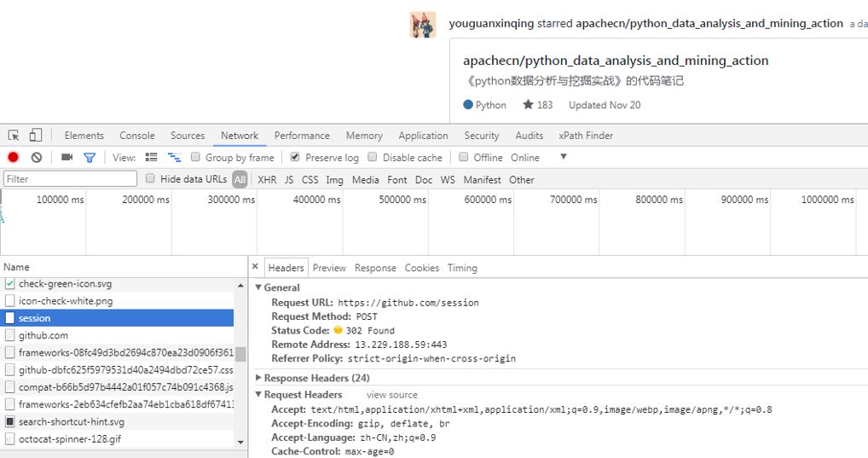
Task: Filter requests by Media type
Action: [x=365, y=180]
